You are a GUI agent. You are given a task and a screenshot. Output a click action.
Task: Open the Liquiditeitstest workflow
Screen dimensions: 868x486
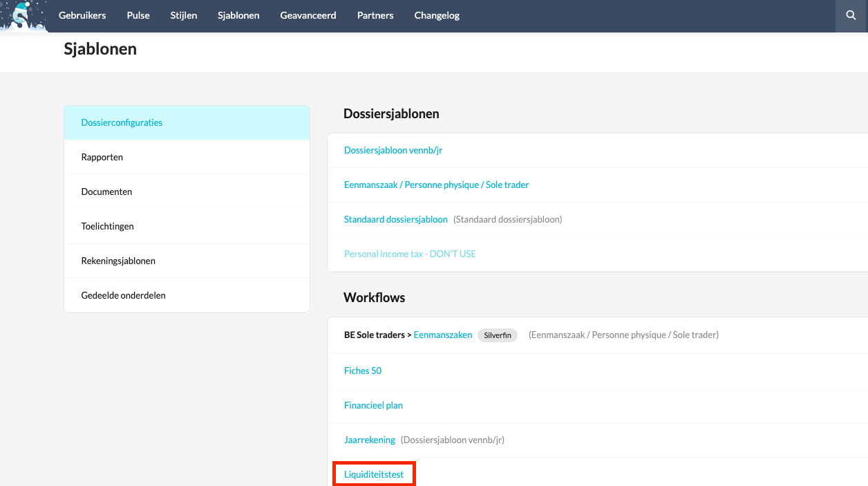374,474
